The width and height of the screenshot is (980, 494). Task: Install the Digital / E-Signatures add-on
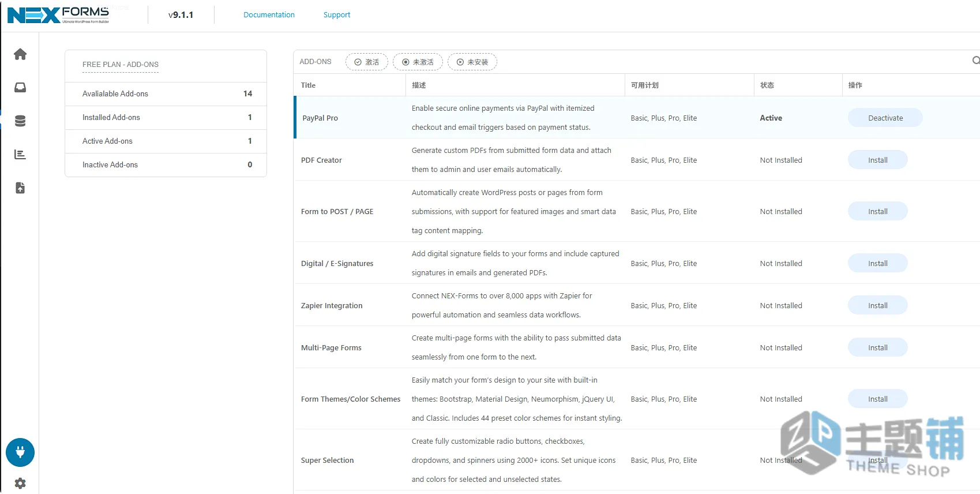(878, 263)
